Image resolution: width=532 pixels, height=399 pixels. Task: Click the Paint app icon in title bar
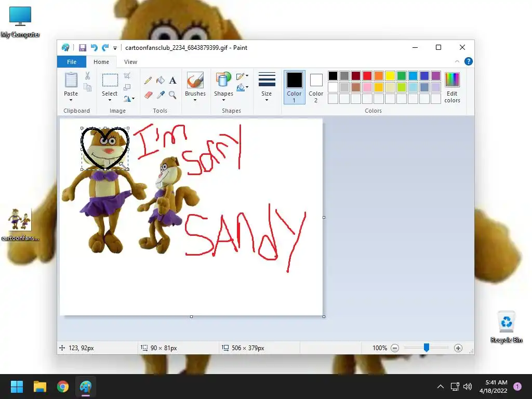(x=65, y=48)
